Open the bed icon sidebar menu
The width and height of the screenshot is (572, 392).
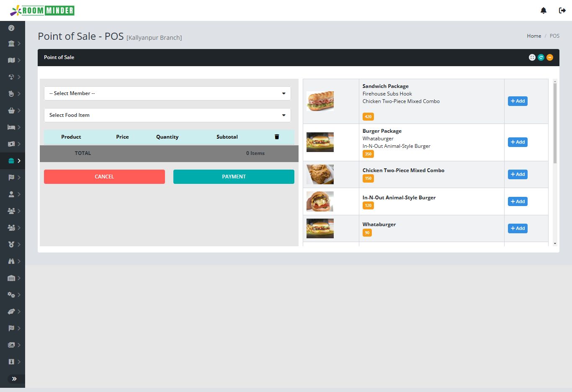tap(11, 127)
